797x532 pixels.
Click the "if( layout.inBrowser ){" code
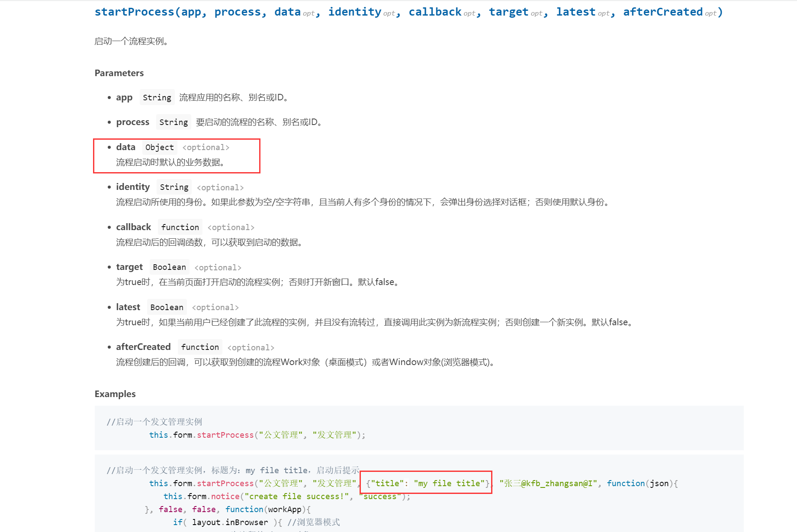coord(228,522)
